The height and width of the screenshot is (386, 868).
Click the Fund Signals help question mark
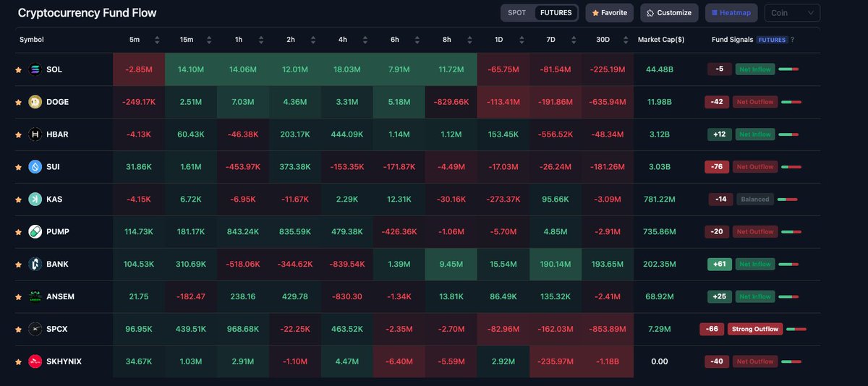[792, 40]
